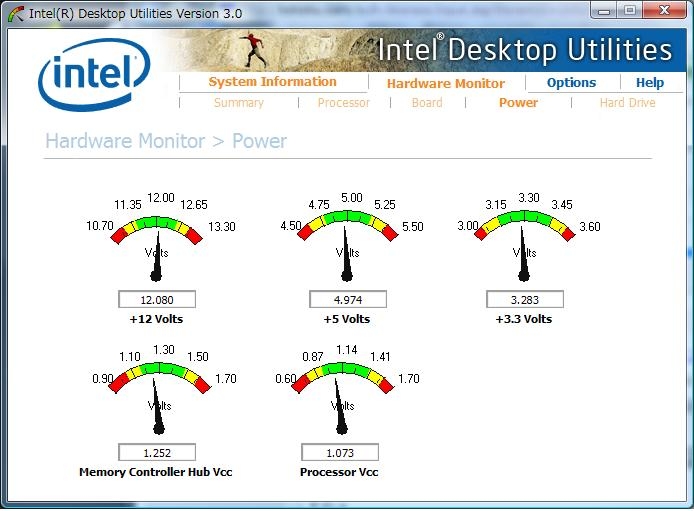Open the Options menu
This screenshot has height=511, width=694.
[x=571, y=83]
